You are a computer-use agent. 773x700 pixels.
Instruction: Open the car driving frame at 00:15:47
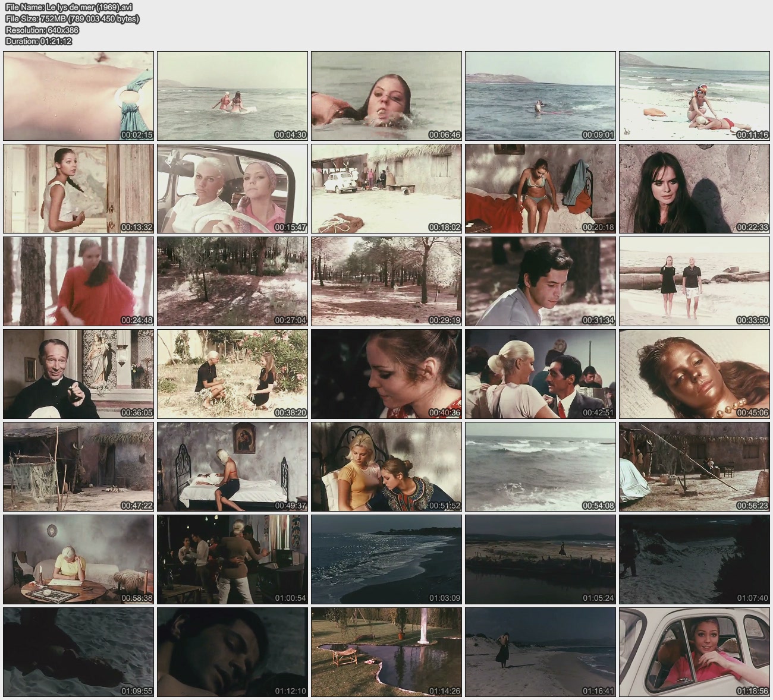coord(232,189)
